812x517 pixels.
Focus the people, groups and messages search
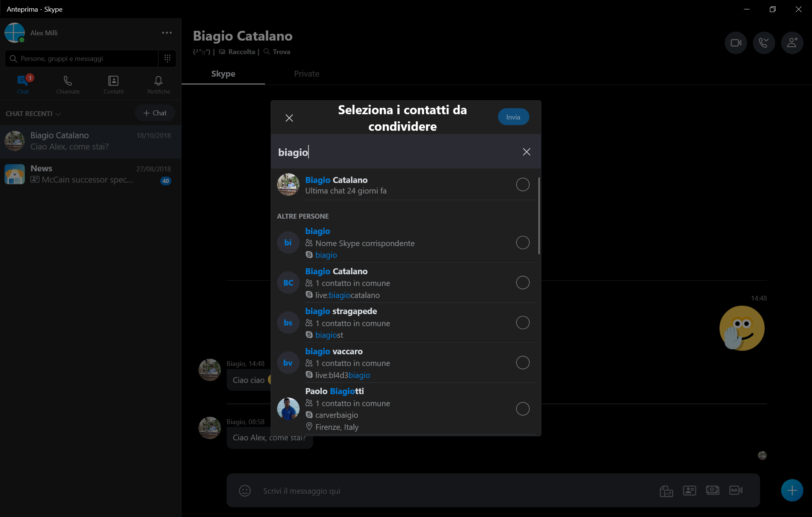click(x=82, y=59)
